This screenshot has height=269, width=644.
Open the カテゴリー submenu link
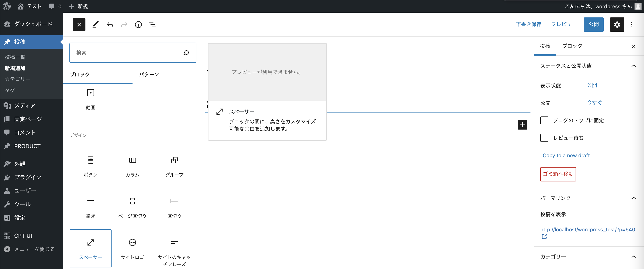17,79
